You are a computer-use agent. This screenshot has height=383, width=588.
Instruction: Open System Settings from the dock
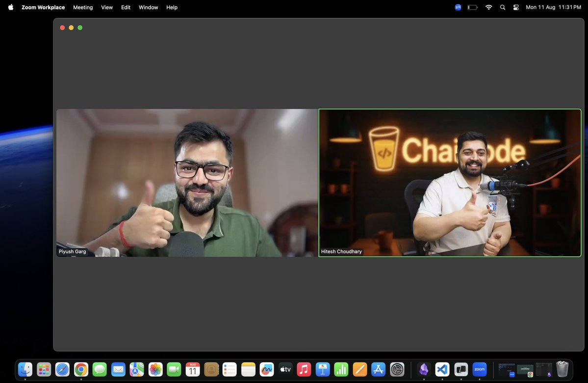[397, 369]
